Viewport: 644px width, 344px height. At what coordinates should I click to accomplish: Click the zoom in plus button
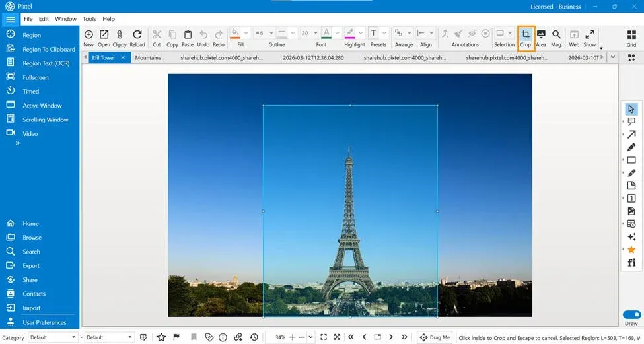[x=293, y=337]
